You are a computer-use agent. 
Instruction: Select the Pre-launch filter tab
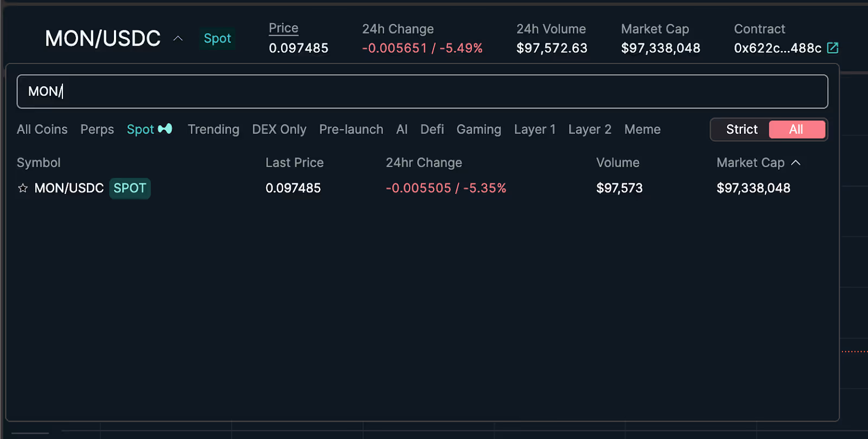point(351,130)
